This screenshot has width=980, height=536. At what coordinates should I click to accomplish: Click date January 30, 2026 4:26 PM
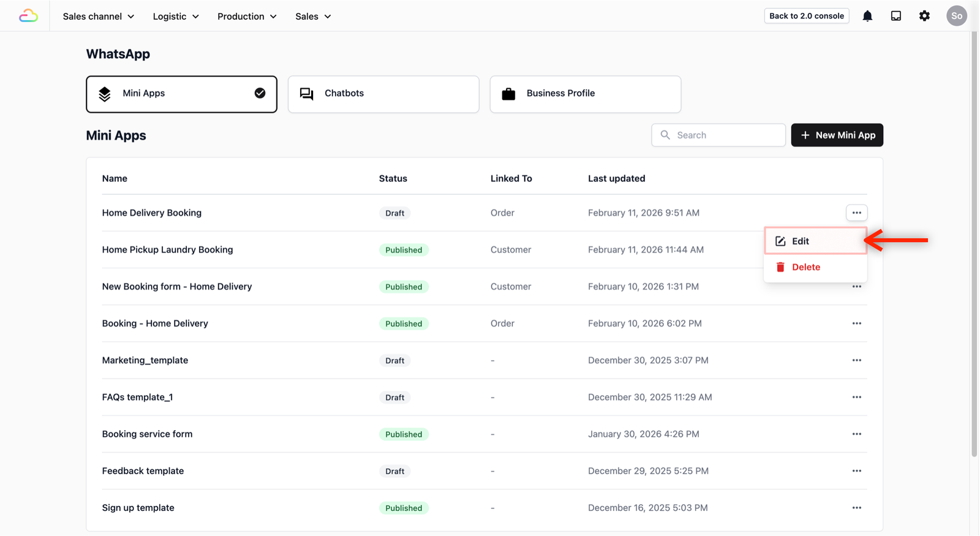pos(644,434)
